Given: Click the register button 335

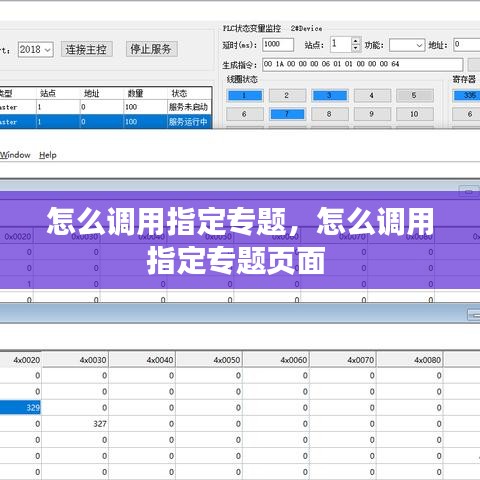Looking at the screenshot, I should tap(467, 96).
